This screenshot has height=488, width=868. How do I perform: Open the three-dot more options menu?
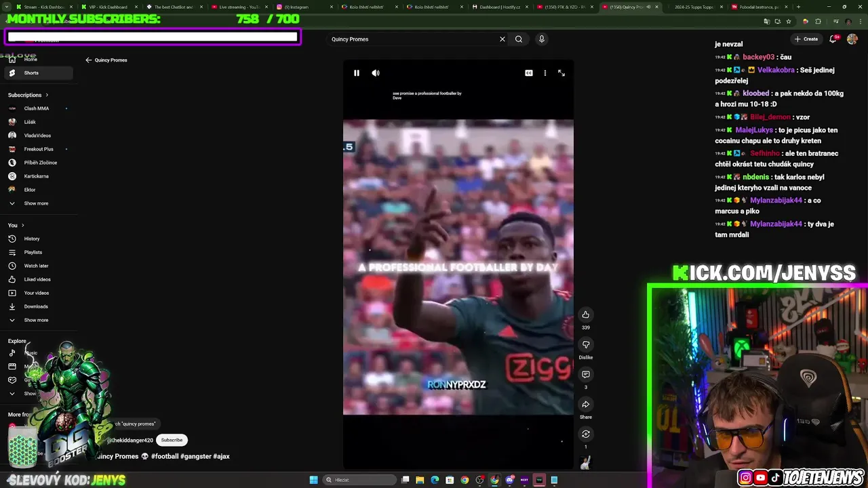point(545,73)
